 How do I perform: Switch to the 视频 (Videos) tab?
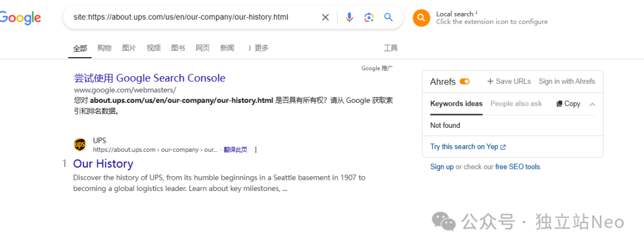click(154, 48)
